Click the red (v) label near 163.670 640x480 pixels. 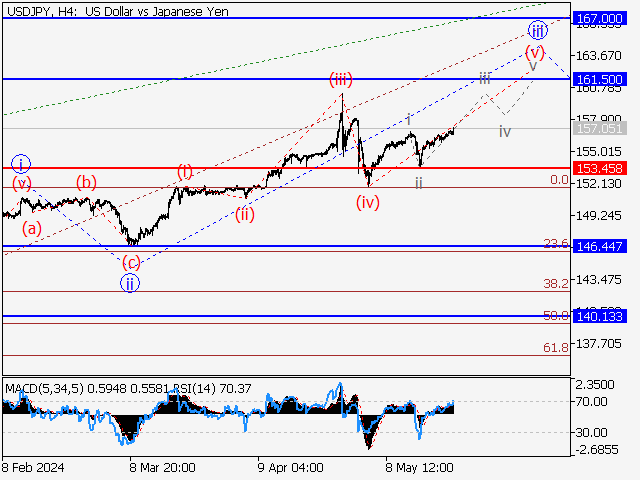point(535,52)
